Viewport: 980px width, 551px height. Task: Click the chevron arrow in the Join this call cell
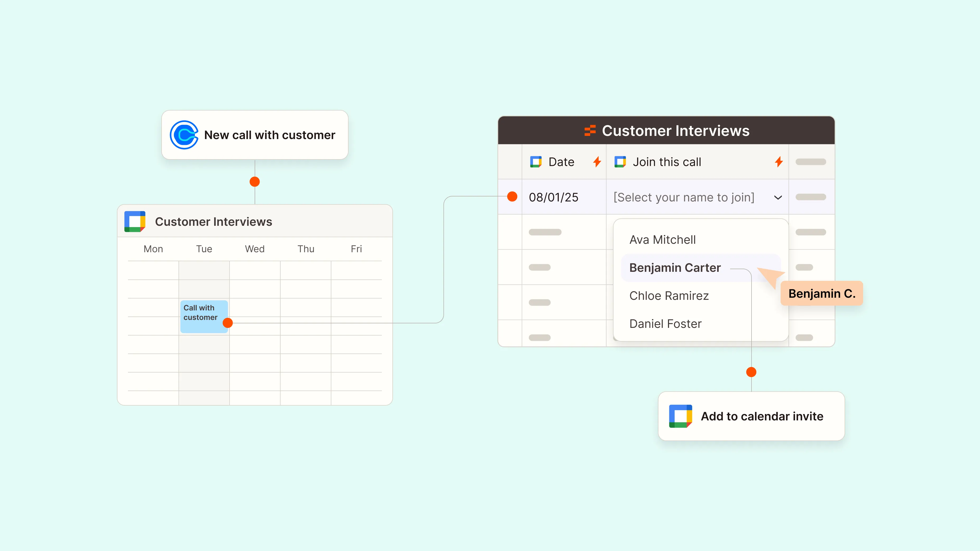pyautogui.click(x=778, y=197)
